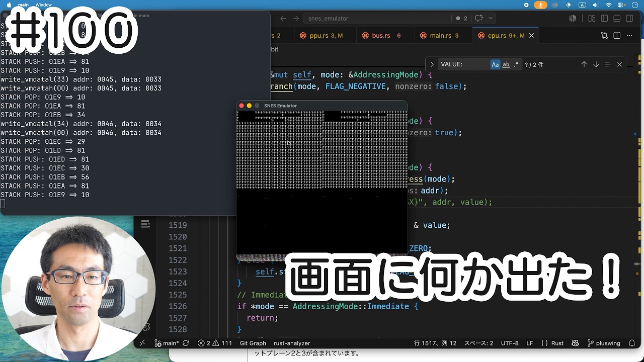Switch to the main.rs tab
Viewport: 644px width, 362px height.
444,36
